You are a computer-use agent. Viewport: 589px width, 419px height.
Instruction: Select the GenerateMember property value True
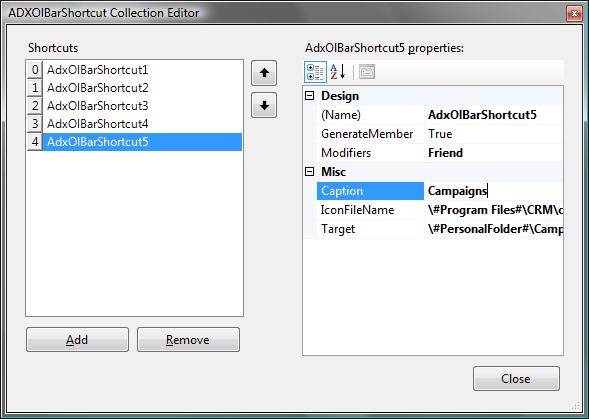pyautogui.click(x=494, y=134)
